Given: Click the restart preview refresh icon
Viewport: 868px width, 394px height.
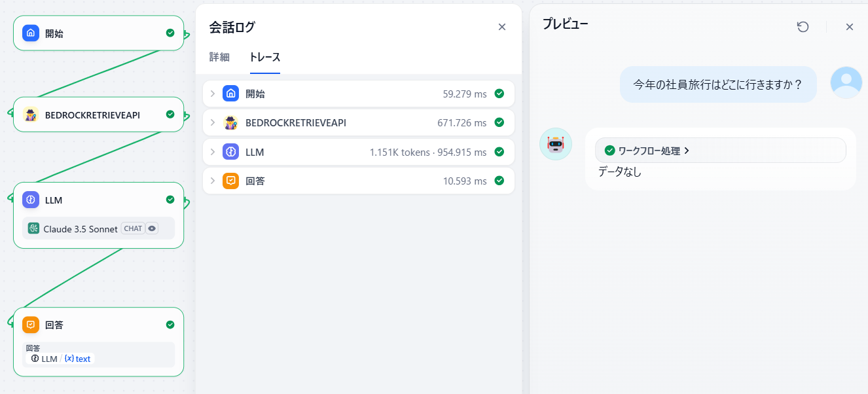Looking at the screenshot, I should click(x=803, y=27).
